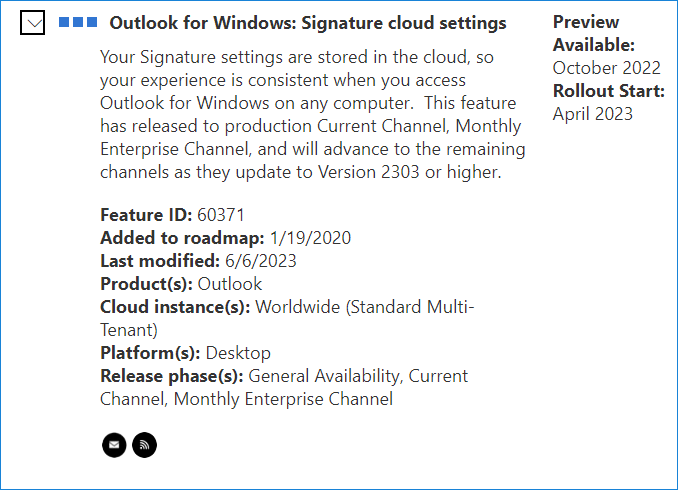Image resolution: width=678 pixels, height=490 pixels.
Task: Click the first blue status square
Action: pyautogui.click(x=64, y=22)
